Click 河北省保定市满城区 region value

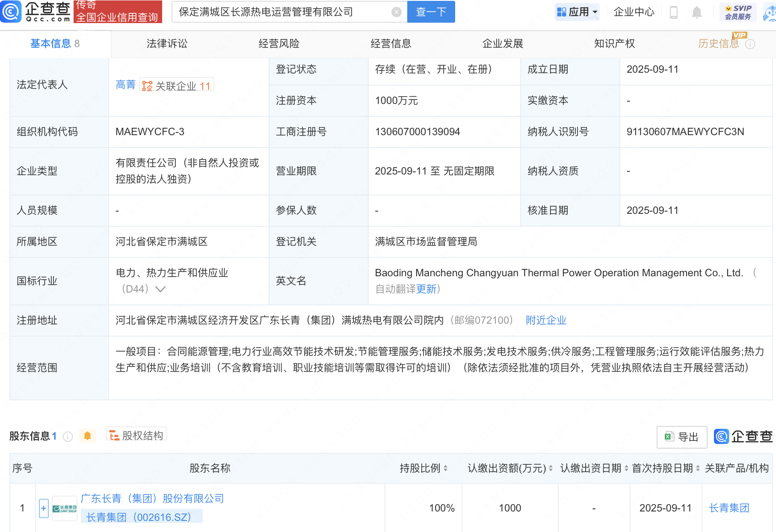tap(161, 242)
